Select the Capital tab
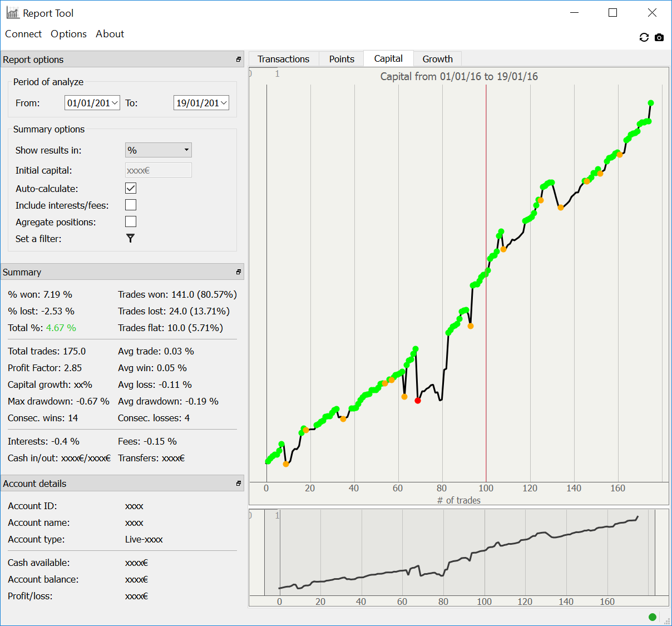Screen dimensions: 672x626 pos(388,58)
